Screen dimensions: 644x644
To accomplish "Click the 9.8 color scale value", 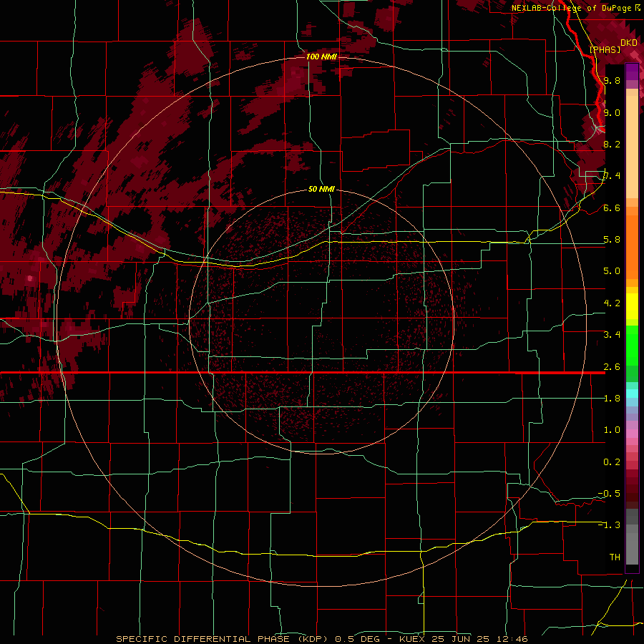I will [x=612, y=80].
